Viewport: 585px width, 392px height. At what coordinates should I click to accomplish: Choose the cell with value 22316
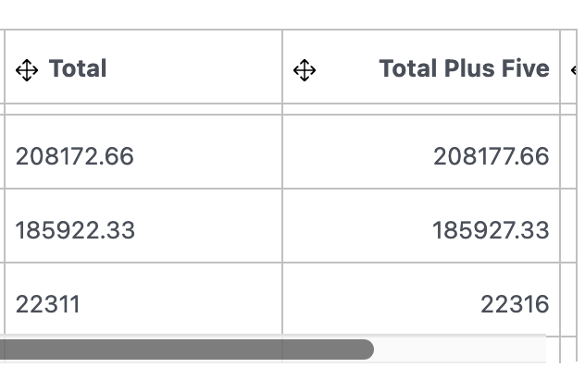pyautogui.click(x=421, y=299)
